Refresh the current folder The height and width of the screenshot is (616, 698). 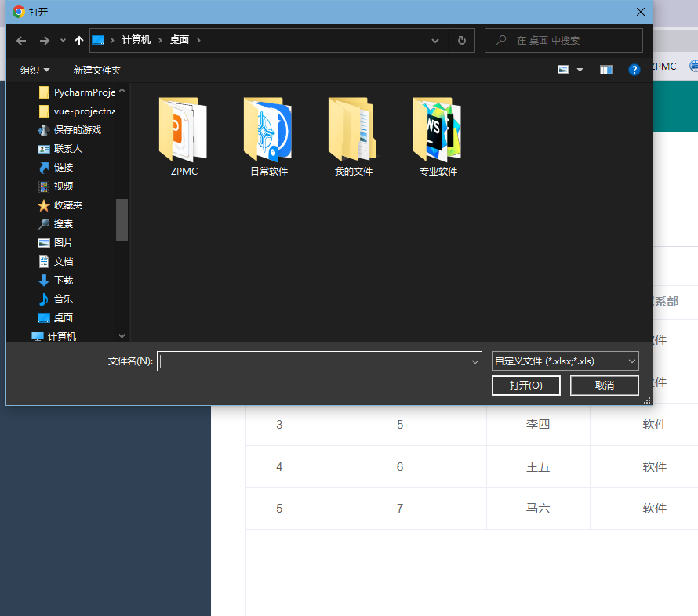[462, 41]
